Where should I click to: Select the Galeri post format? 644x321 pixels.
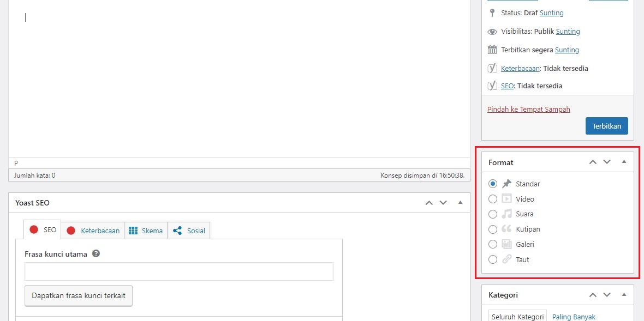pos(493,244)
